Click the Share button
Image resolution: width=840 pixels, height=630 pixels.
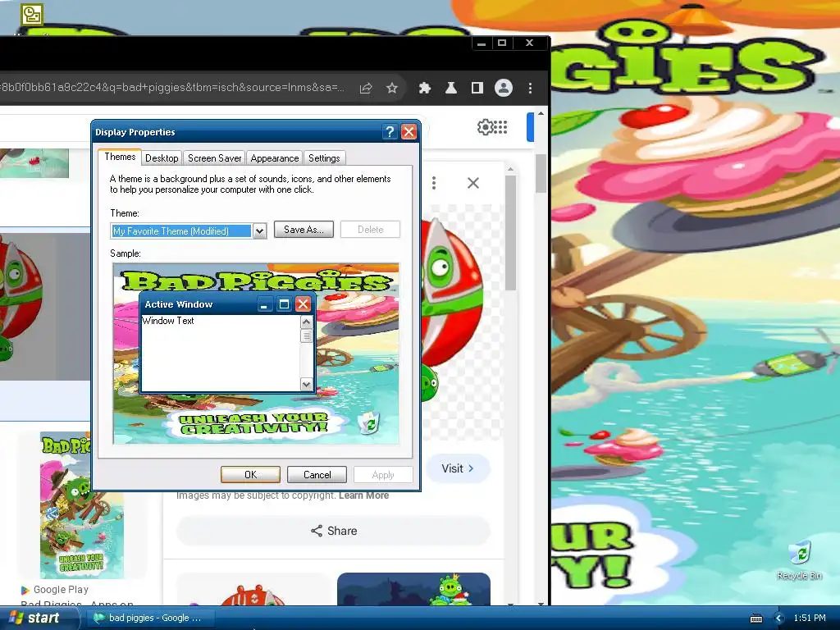pyautogui.click(x=334, y=531)
